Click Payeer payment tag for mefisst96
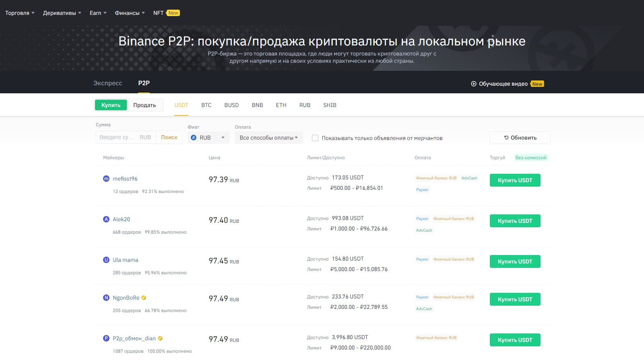This screenshot has height=362, width=644. click(x=422, y=190)
